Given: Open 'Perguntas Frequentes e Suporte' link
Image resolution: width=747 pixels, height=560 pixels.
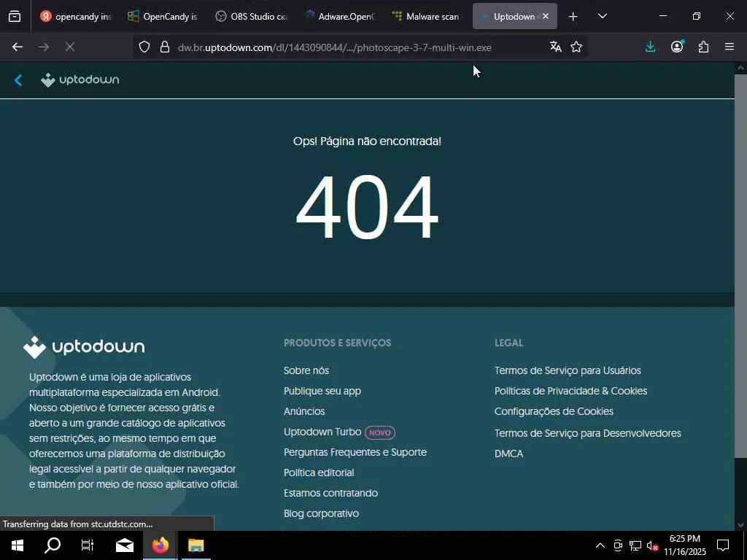Looking at the screenshot, I should pos(355,452).
